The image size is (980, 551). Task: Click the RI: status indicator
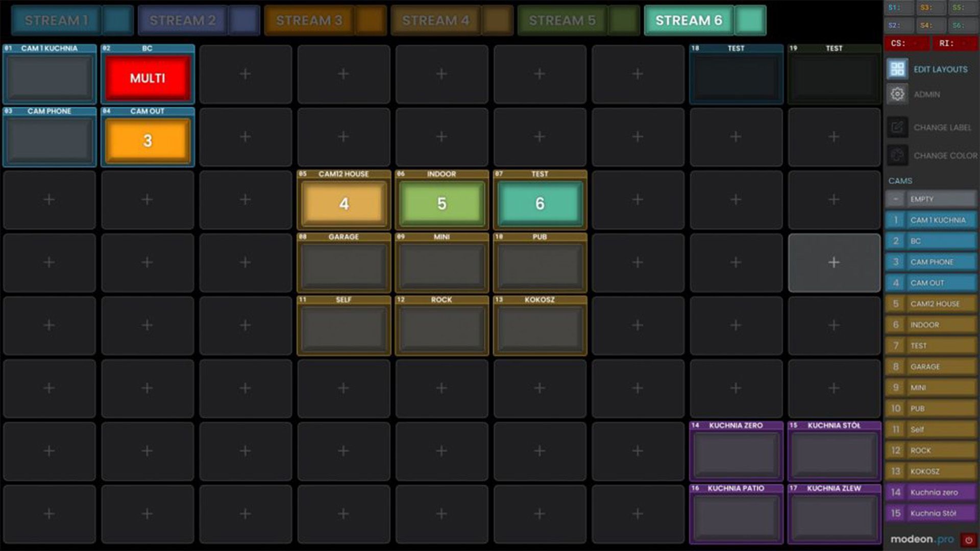point(955,43)
